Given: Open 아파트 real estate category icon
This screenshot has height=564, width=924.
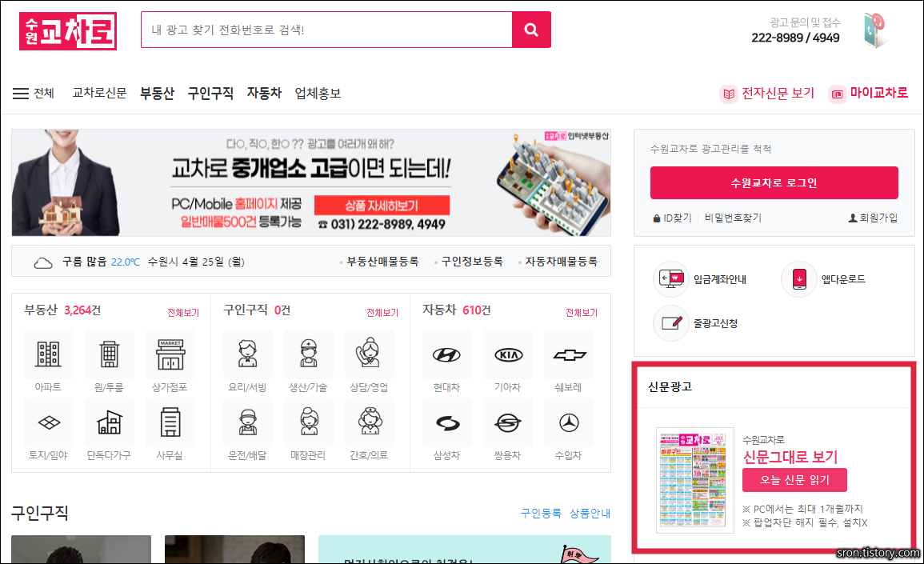Looking at the screenshot, I should click(x=48, y=354).
